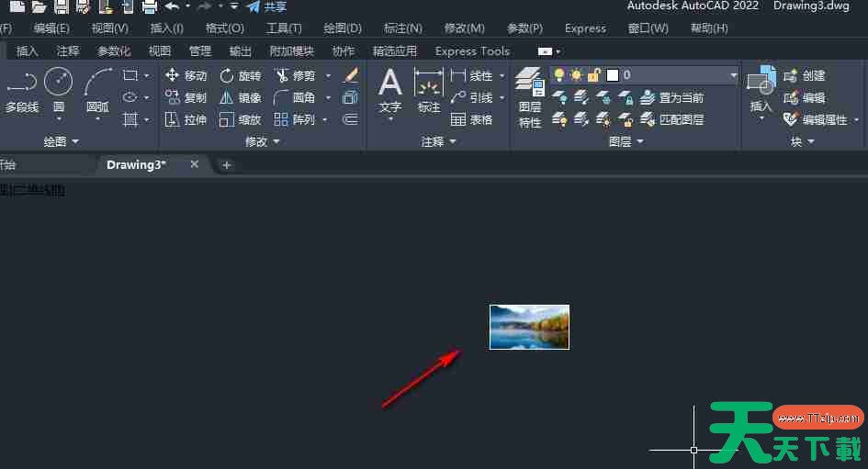
Task: Open the Edit (编辑(E)) menu
Action: click(51, 28)
